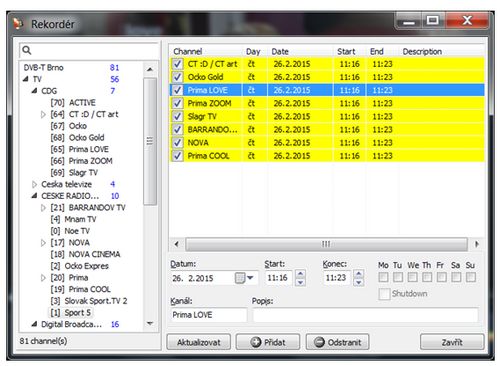The width and height of the screenshot is (500, 366).
Task: Toggle the NOVA recording checkbox
Action: pyautogui.click(x=177, y=143)
